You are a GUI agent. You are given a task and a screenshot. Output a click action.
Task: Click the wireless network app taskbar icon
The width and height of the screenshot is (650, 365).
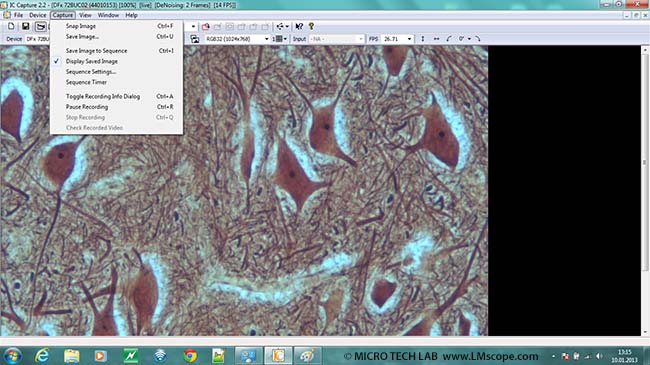click(160, 355)
